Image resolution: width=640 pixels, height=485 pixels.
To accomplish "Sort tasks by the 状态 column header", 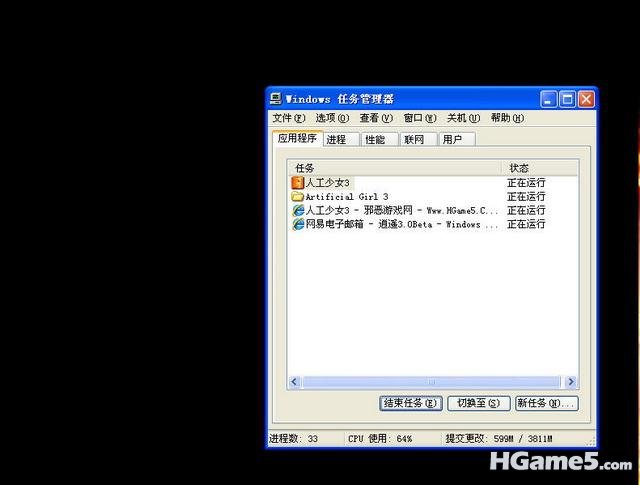I will (539, 168).
